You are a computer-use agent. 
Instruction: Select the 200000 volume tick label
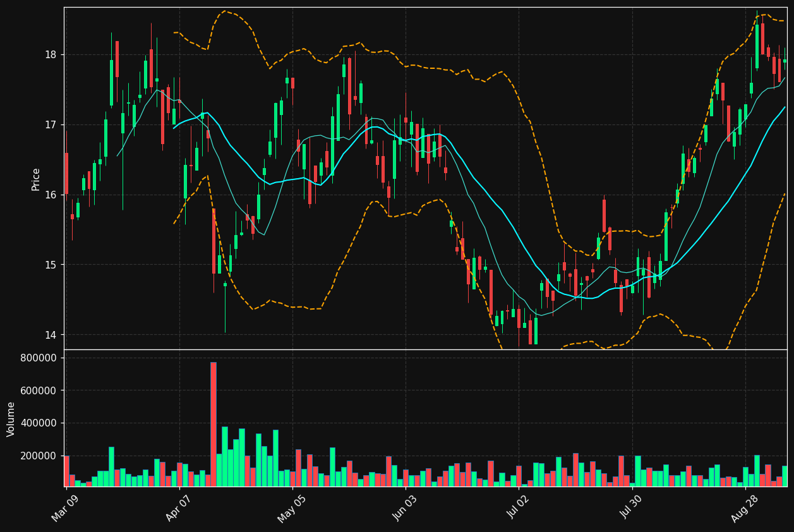(39, 456)
